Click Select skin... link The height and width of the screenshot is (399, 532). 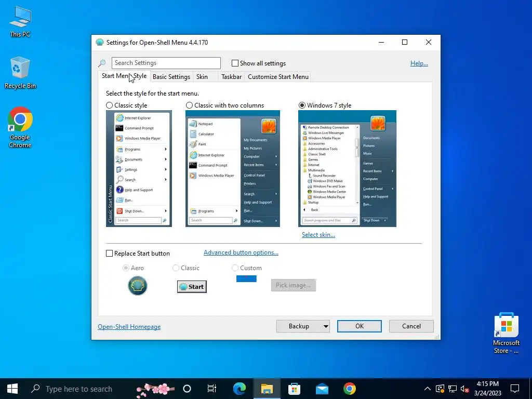pos(318,235)
